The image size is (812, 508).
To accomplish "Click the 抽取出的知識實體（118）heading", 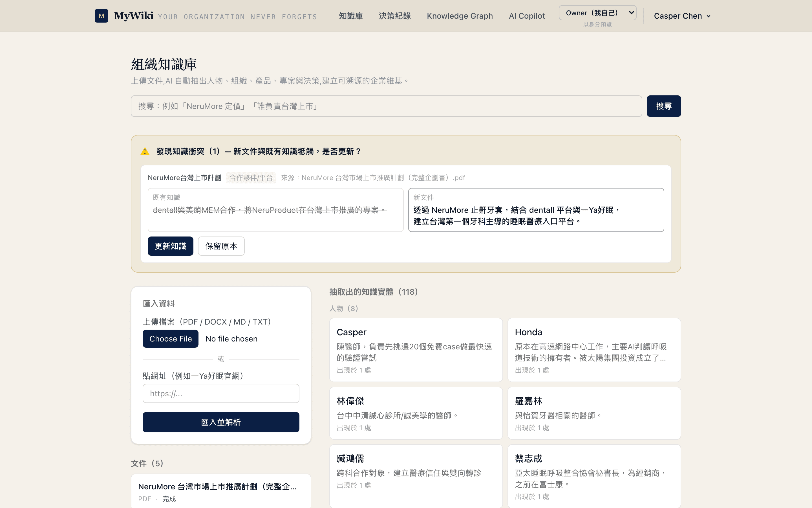I will pyautogui.click(x=374, y=292).
